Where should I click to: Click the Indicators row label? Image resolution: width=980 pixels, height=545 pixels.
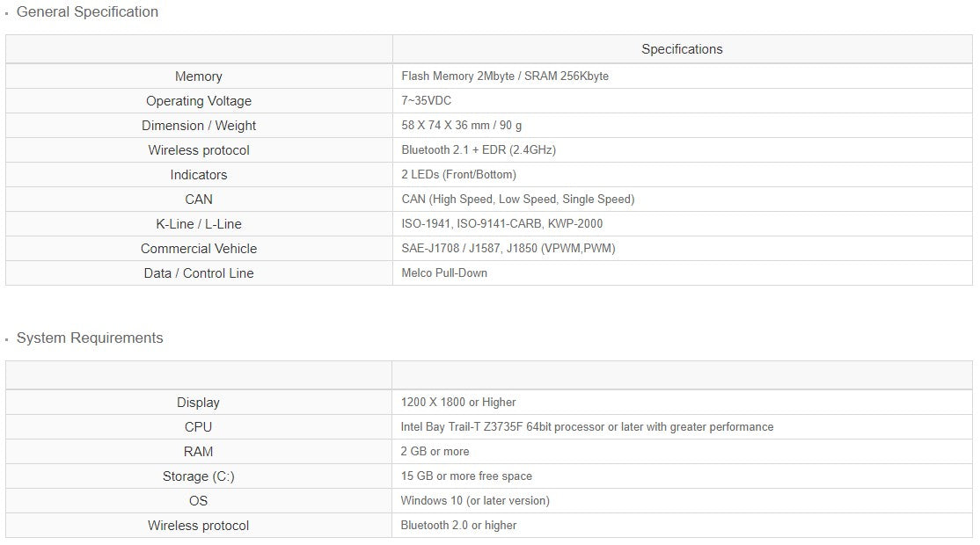(x=199, y=175)
